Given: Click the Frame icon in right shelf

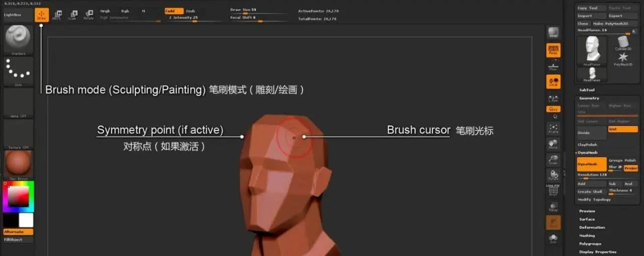Looking at the screenshot, I should click(553, 128).
